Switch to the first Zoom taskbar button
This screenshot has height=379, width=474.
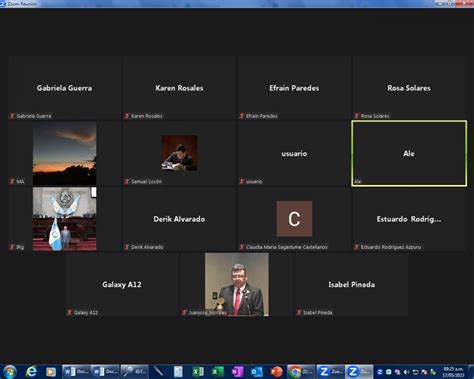point(330,372)
